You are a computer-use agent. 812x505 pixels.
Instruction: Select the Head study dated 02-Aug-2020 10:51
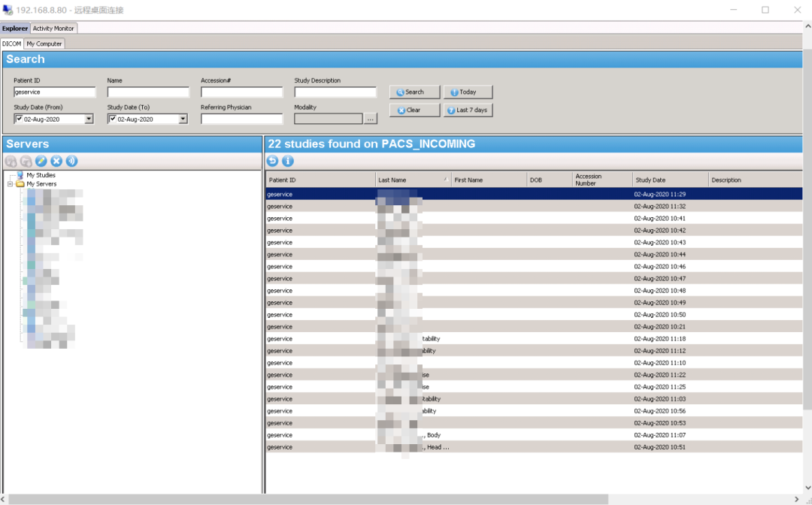click(534, 447)
